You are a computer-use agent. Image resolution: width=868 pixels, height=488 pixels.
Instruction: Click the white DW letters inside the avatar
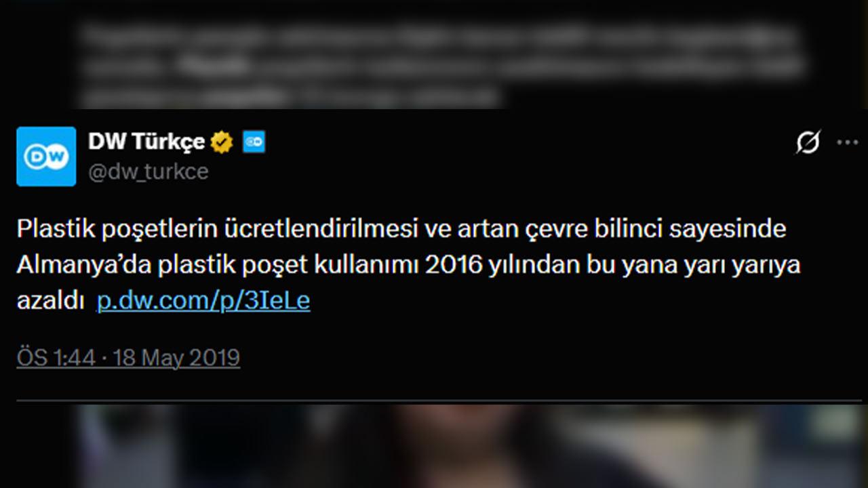point(46,157)
